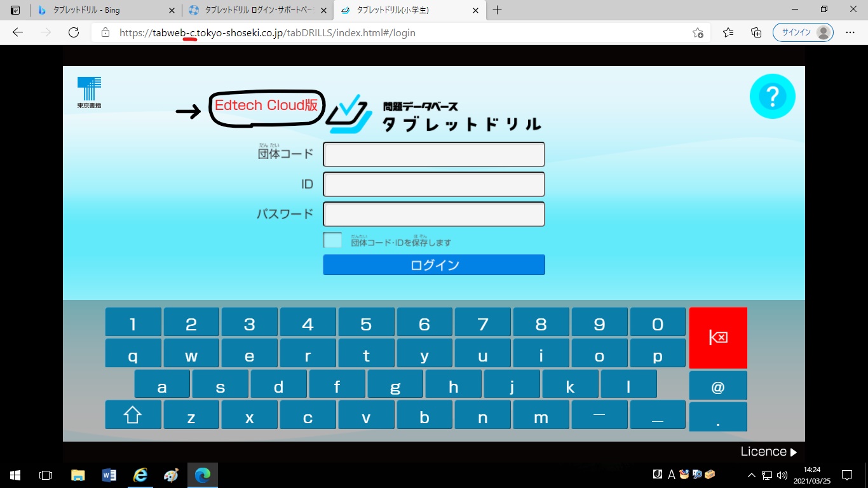This screenshot has width=868, height=488.
Task: Open the favorites list icon
Action: [x=728, y=32]
